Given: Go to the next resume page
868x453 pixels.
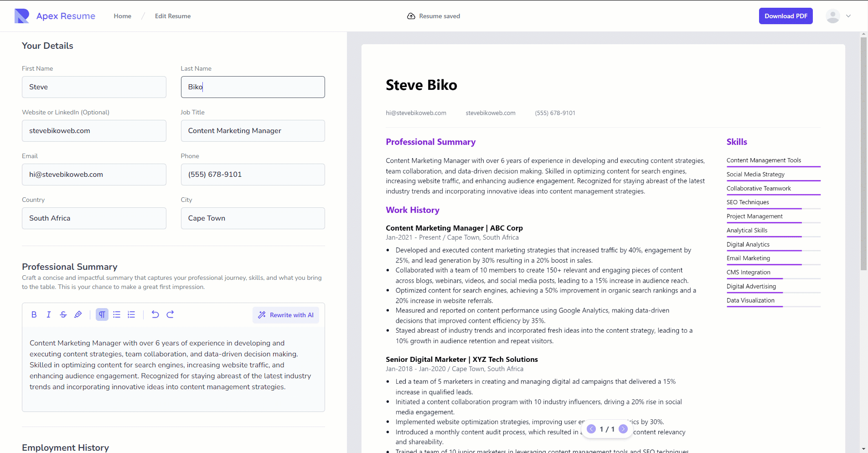Looking at the screenshot, I should 623,429.
